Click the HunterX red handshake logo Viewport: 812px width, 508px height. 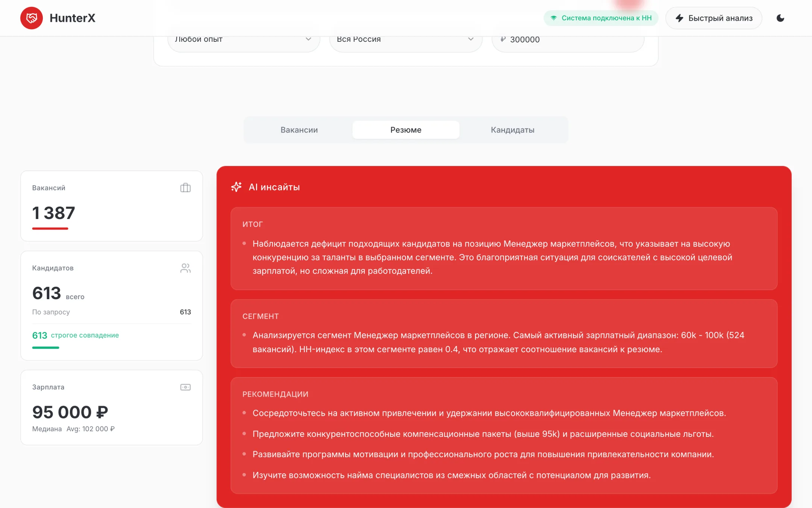pos(32,18)
